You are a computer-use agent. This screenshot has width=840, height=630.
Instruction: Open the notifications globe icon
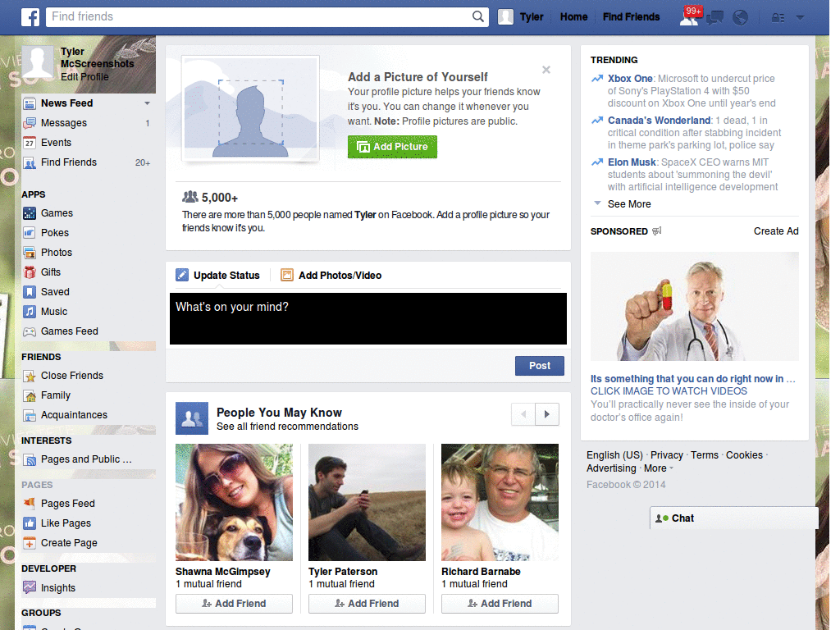point(741,18)
